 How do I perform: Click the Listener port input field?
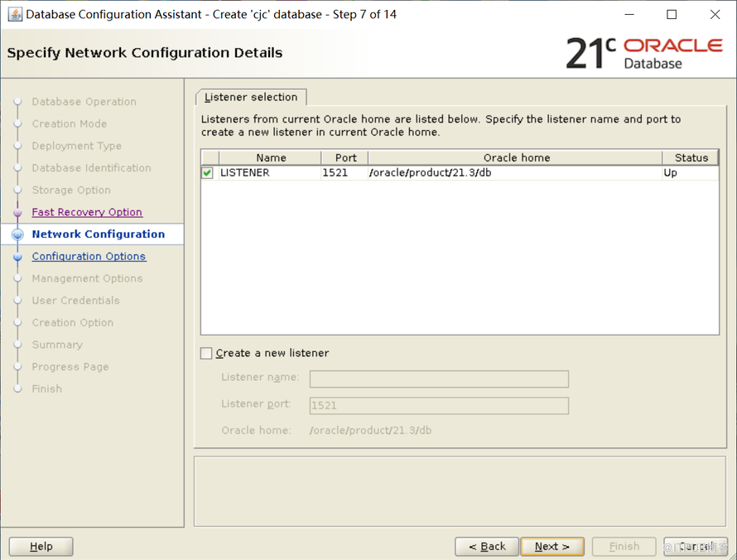[x=439, y=406]
